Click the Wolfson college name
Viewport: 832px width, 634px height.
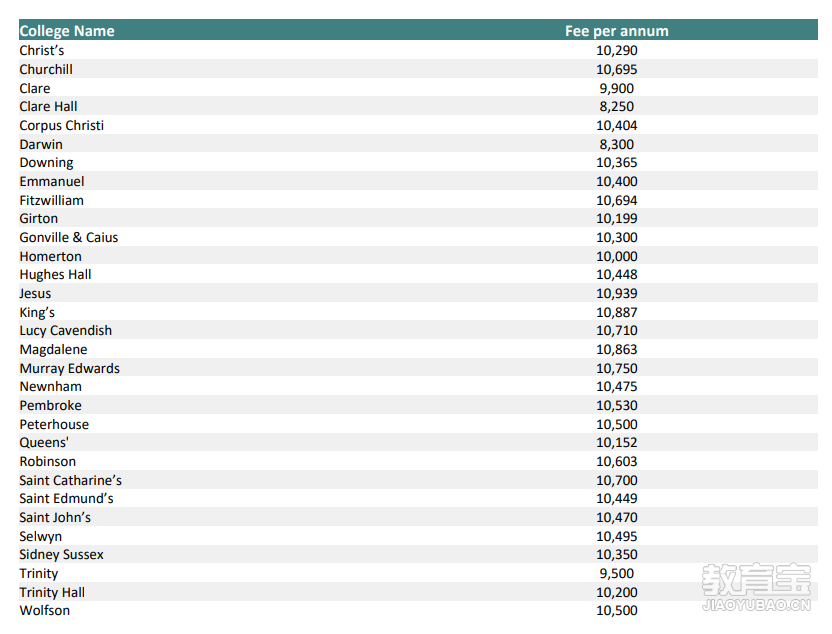[x=45, y=611]
